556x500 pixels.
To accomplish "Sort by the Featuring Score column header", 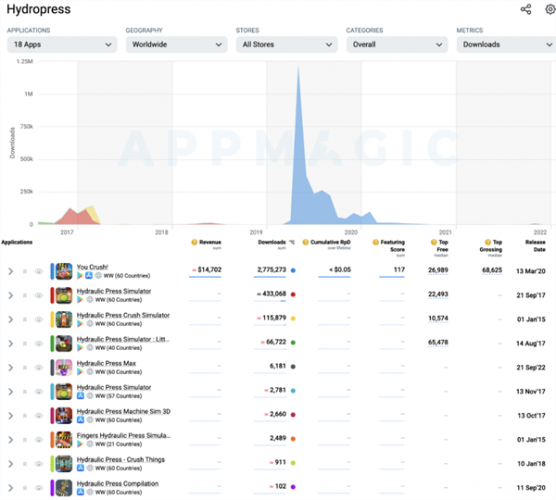I will tap(393, 246).
